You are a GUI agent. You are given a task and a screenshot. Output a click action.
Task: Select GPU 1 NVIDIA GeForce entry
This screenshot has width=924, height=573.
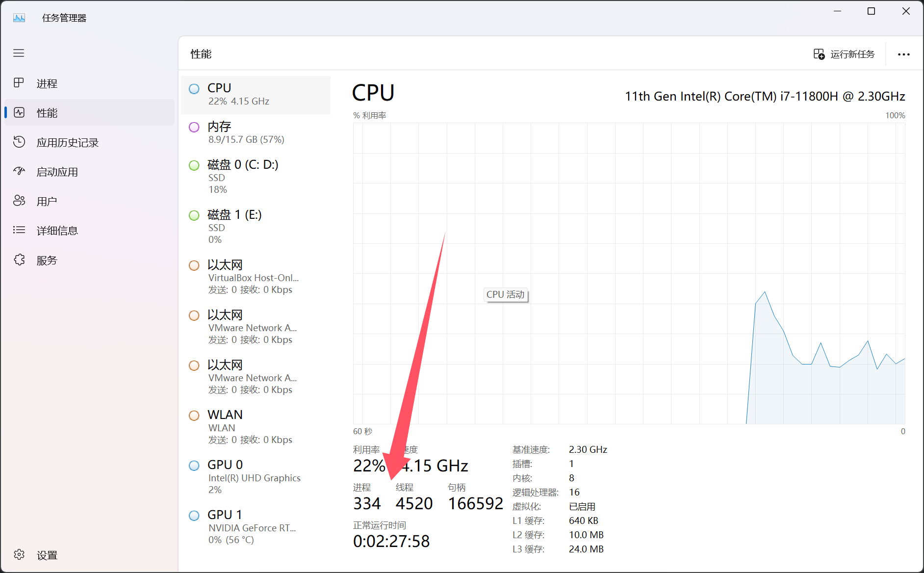pyautogui.click(x=256, y=527)
